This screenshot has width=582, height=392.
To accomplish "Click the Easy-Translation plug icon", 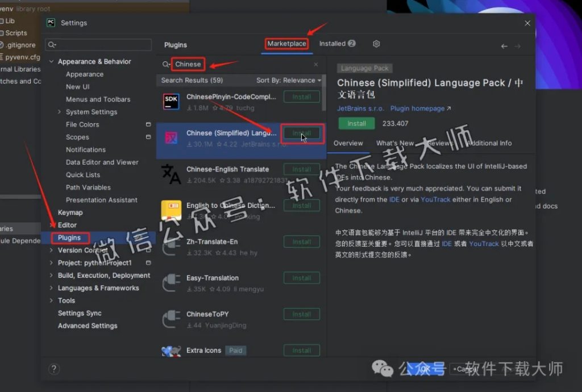I will click(172, 281).
